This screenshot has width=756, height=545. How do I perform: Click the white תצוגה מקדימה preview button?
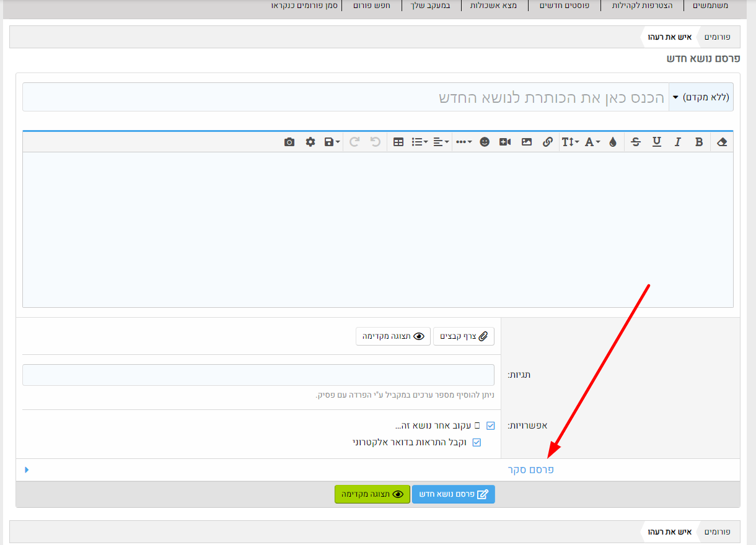tap(393, 336)
